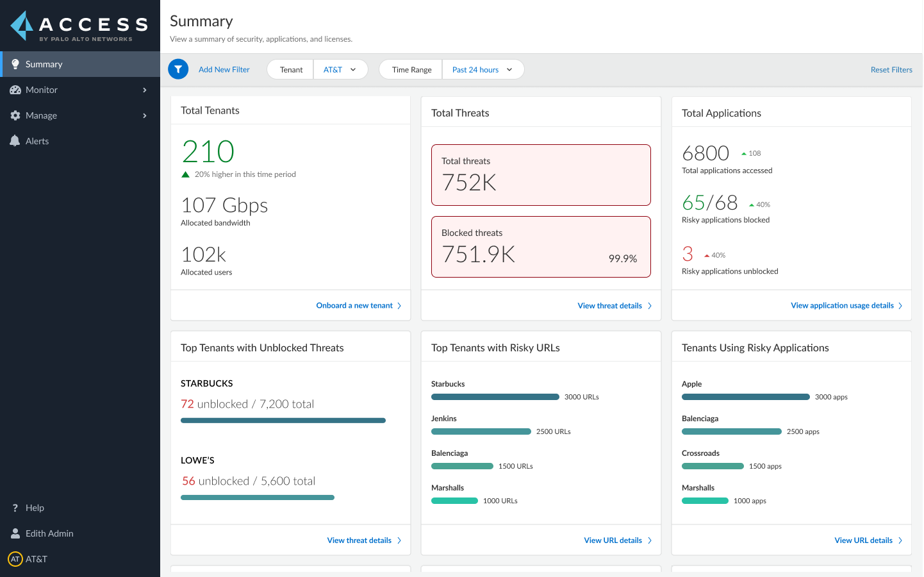Click the Tenants Using Risky Applications heading
This screenshot has width=924, height=577.
coord(755,347)
